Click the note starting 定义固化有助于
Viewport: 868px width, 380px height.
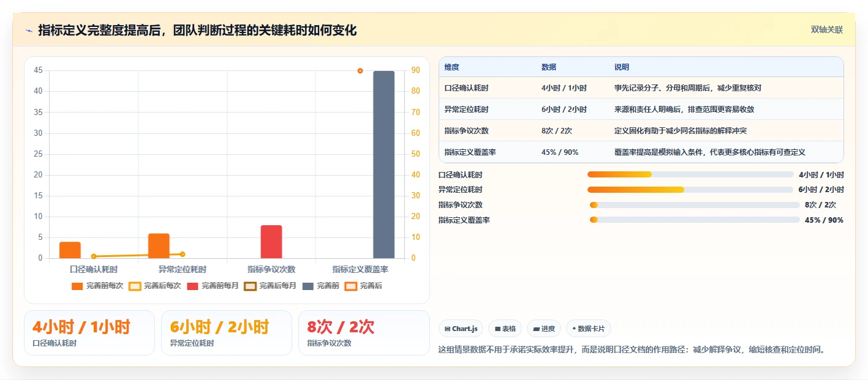point(681,131)
